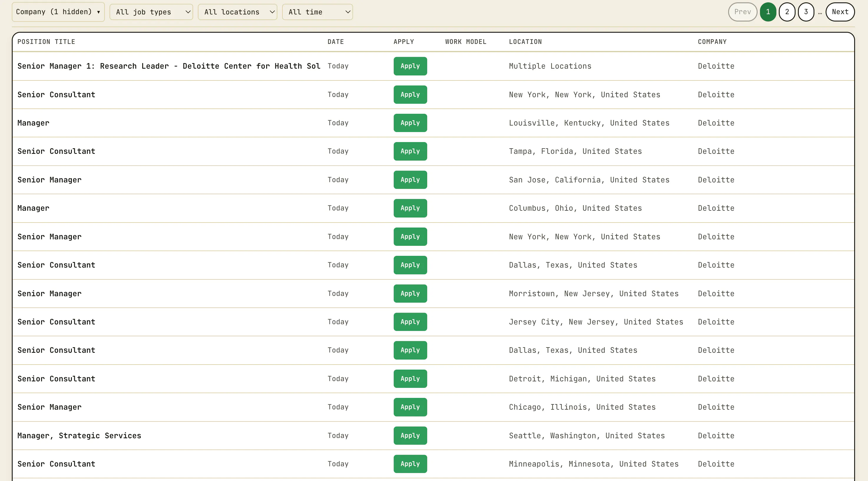Open the All locations dropdown

pos(237,12)
